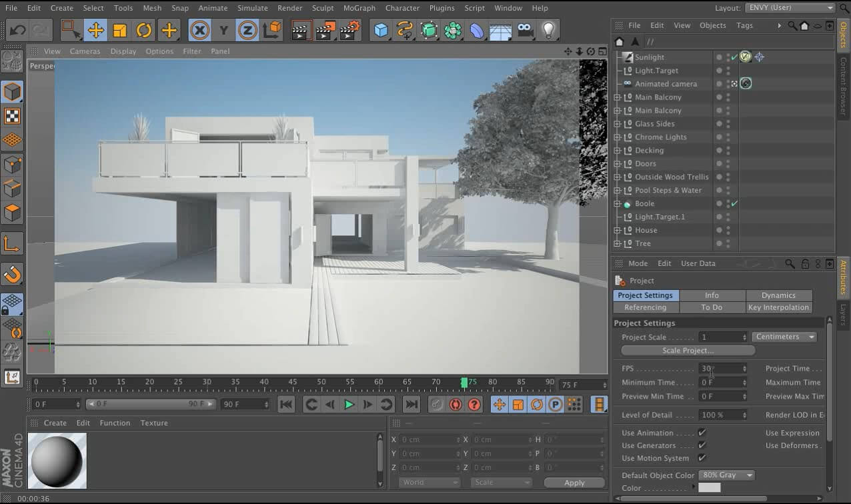This screenshot has width=851, height=504.
Task: Uncheck the Use Animation checkbox
Action: pos(702,433)
